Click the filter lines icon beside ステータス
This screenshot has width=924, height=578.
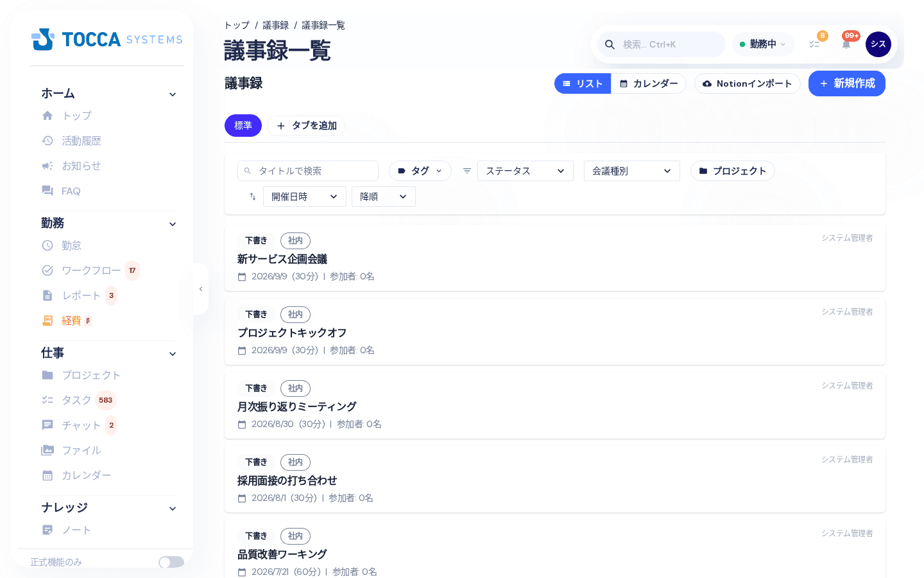point(467,171)
